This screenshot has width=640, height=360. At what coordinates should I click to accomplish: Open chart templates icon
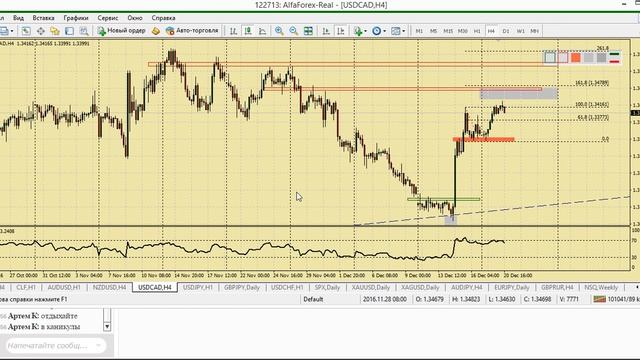coord(395,31)
